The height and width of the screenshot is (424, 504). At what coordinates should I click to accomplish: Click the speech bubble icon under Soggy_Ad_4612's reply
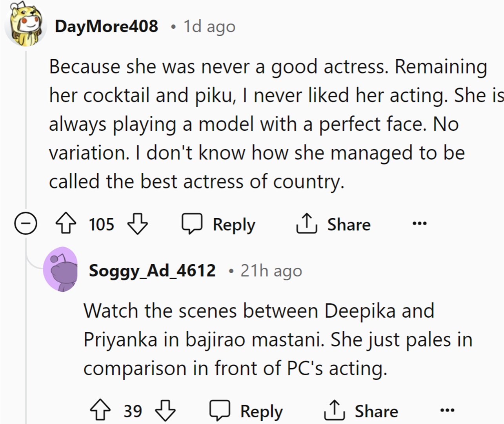(220, 411)
